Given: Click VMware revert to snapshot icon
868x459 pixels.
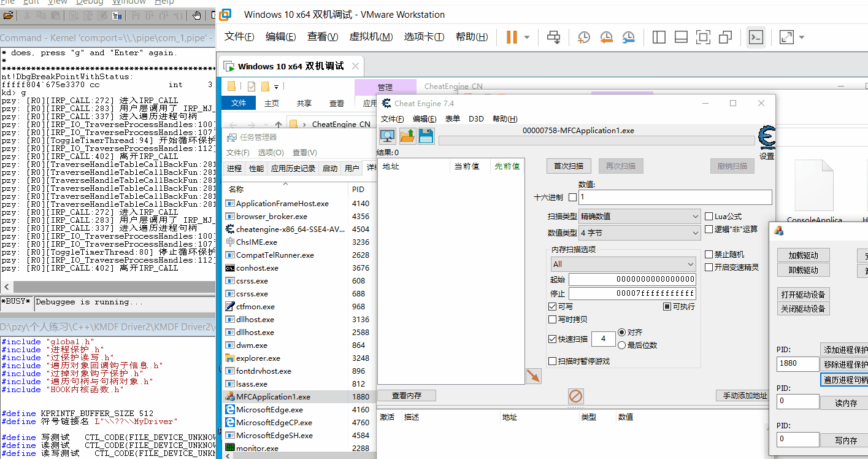Looking at the screenshot, I should point(606,37).
